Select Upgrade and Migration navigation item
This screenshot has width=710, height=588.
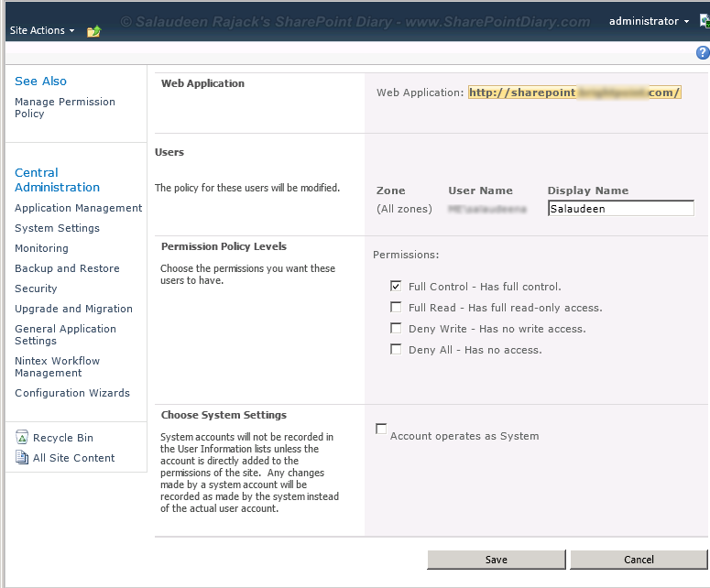[73, 309]
